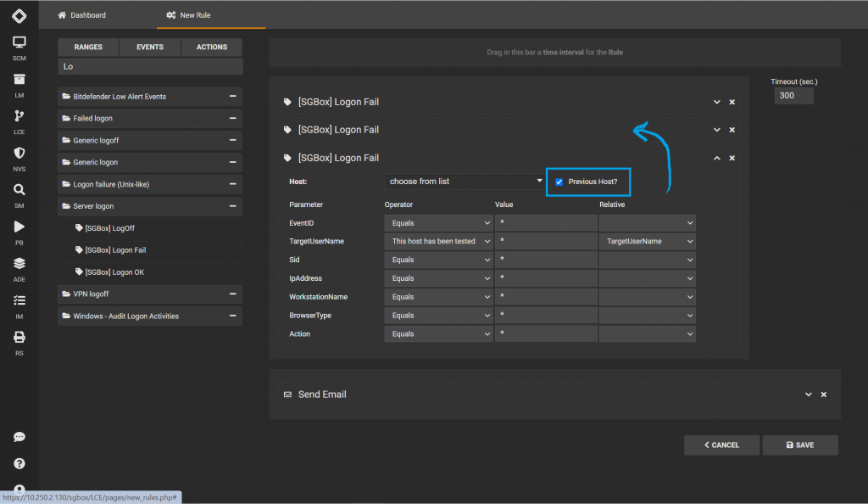The width and height of the screenshot is (868, 504).
Task: Remove the Send Email action
Action: tap(824, 395)
